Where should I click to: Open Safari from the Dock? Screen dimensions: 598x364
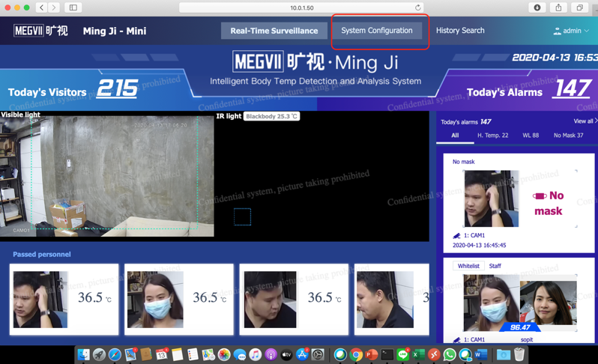coord(115,355)
